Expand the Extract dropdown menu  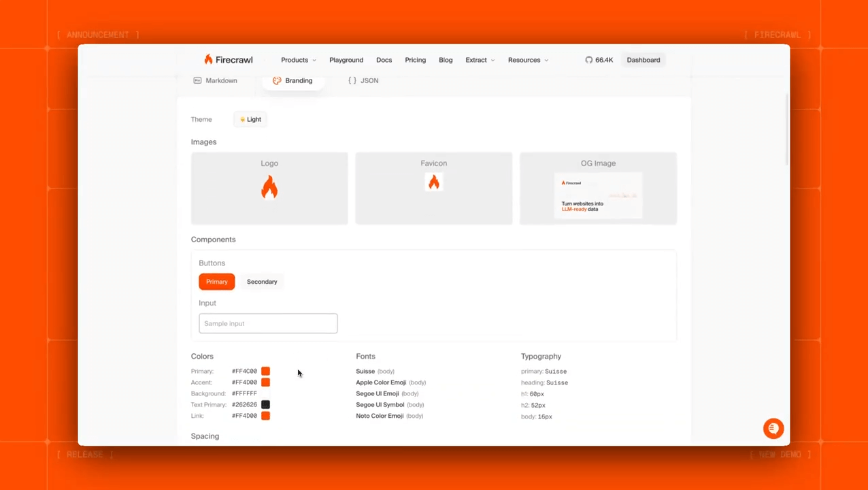[x=480, y=60]
